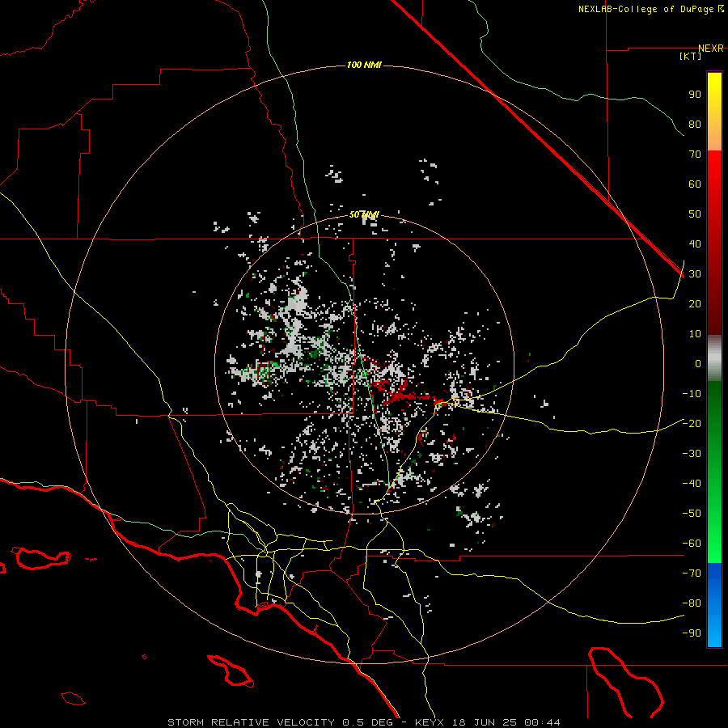Screen dimensions: 728x728
Task: Click the -50 value on the velocity scale
Action: coord(692,514)
